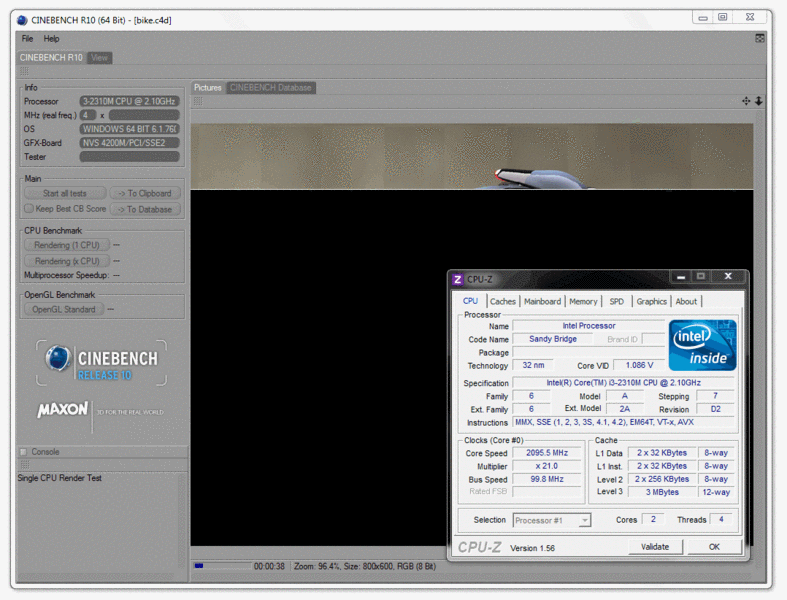Click the Intel inside logo in CPU-Z
The height and width of the screenshot is (600, 787).
pos(702,345)
